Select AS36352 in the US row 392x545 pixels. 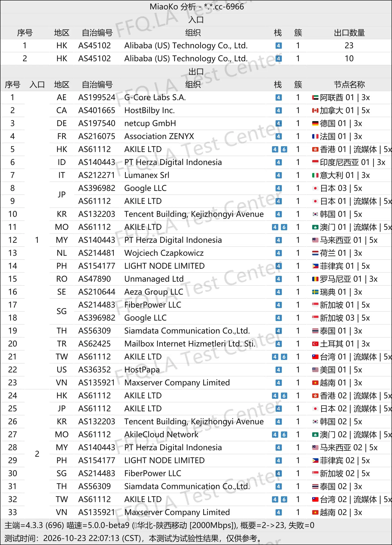(x=95, y=370)
